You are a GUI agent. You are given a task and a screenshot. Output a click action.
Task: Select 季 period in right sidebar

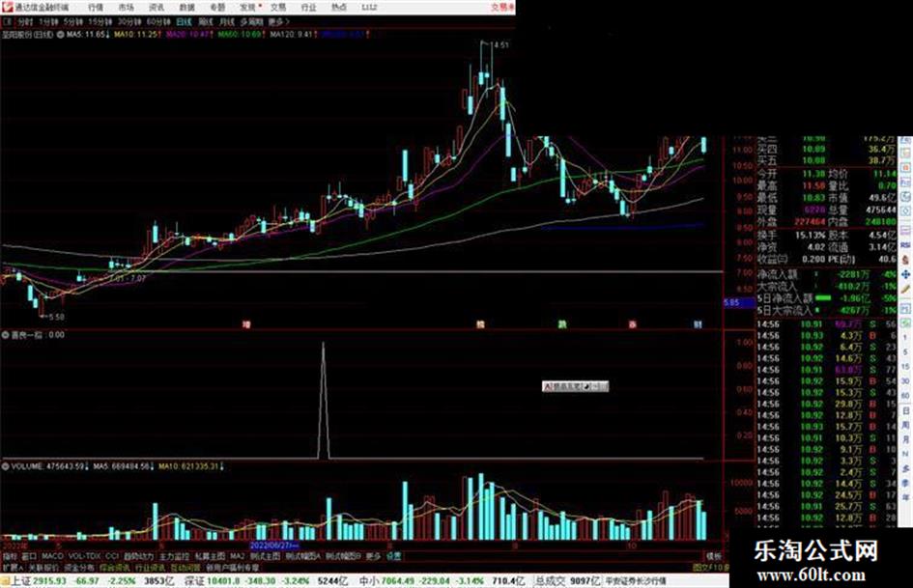[x=905, y=483]
